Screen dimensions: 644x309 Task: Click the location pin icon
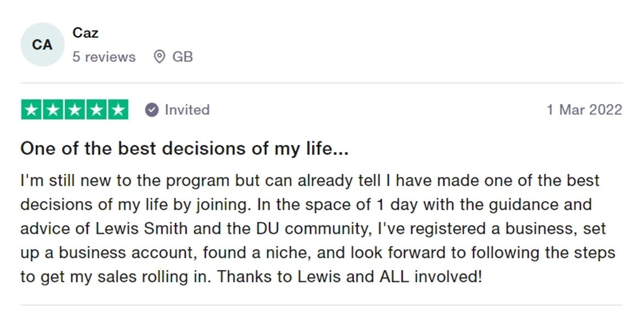(x=160, y=57)
